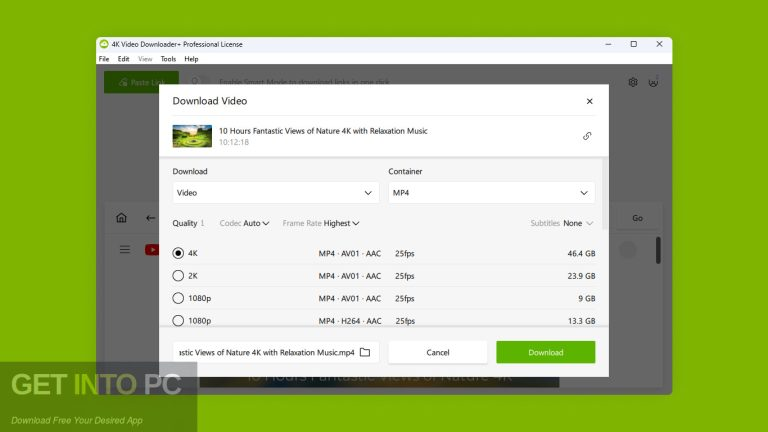
Task: Click the nature video thumbnail
Action: click(x=192, y=136)
